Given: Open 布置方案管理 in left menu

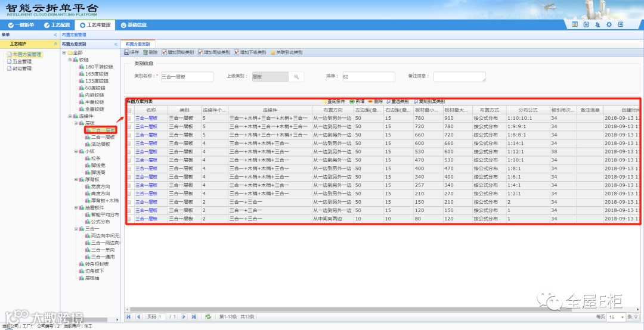Looking at the screenshot, I should pos(24,54).
